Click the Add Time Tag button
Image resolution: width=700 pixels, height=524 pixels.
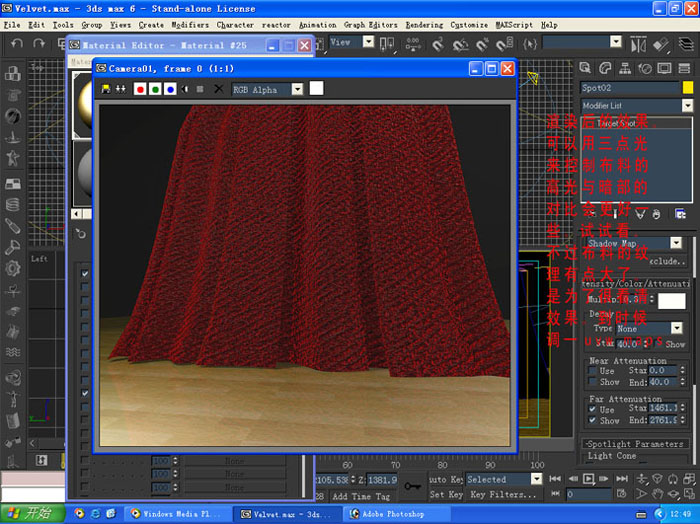click(361, 496)
